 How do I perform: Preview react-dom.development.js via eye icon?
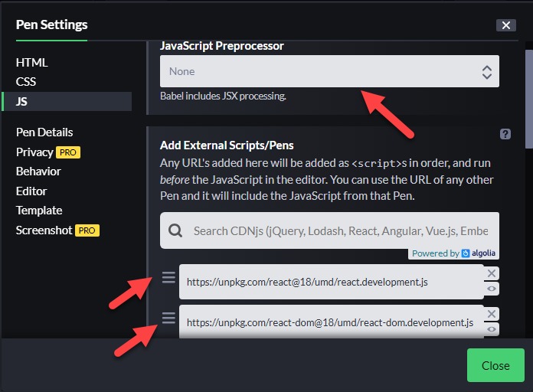point(491,329)
